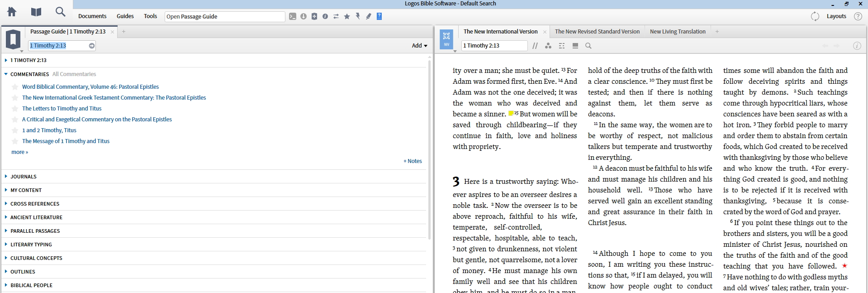Click the star favorites toolbar icon

[x=347, y=16]
